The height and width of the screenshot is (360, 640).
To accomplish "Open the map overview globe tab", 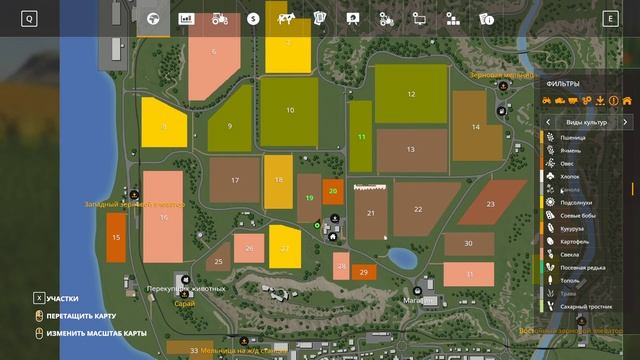I will point(153,19).
